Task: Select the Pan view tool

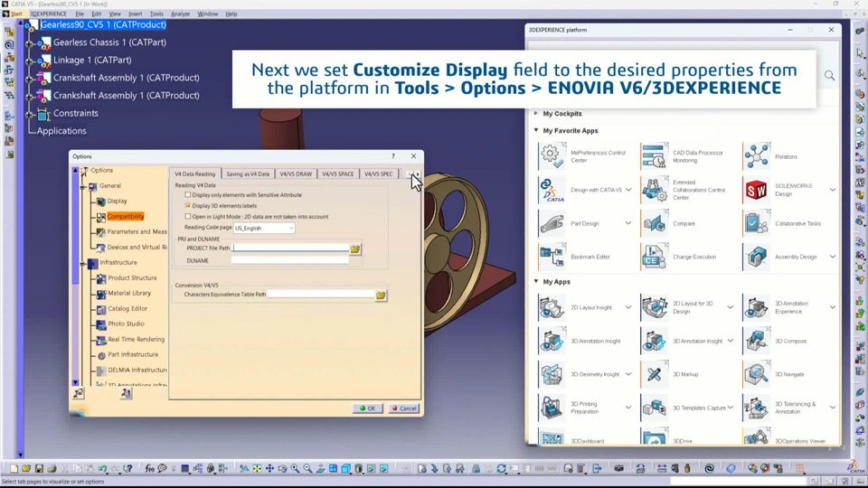Action: pos(269,469)
